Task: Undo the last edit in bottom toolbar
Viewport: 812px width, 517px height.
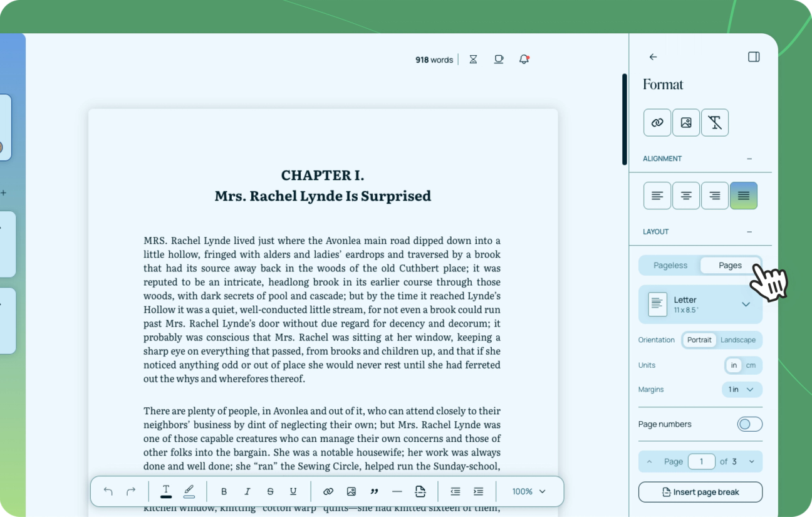Action: [x=108, y=492]
